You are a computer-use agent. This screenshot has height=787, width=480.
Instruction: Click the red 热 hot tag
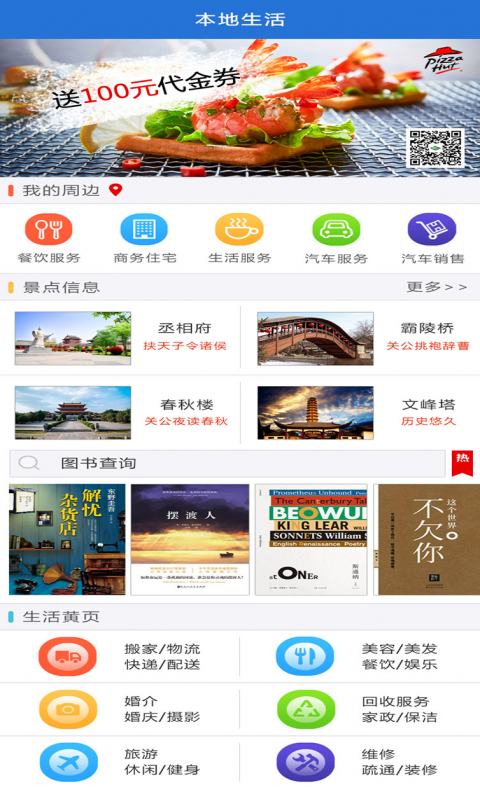(462, 463)
